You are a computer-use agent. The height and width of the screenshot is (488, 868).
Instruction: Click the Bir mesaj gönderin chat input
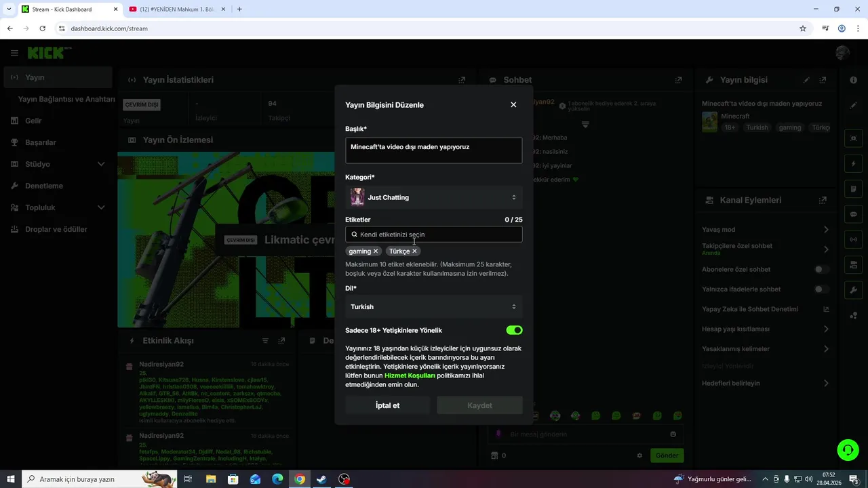(585, 434)
